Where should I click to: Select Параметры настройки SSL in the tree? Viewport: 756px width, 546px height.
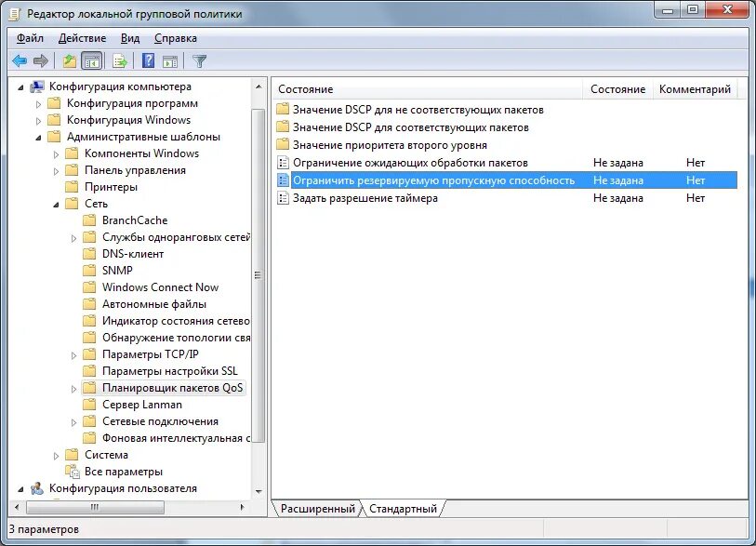click(x=170, y=371)
